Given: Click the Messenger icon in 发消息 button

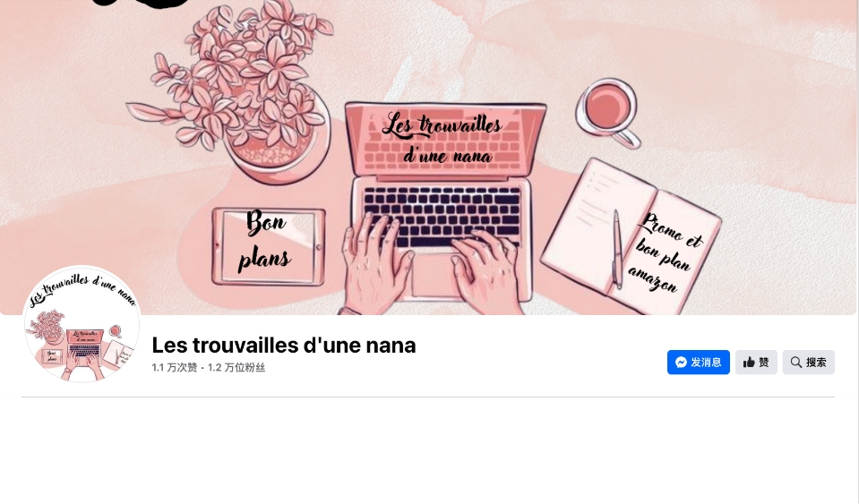Looking at the screenshot, I should [681, 363].
